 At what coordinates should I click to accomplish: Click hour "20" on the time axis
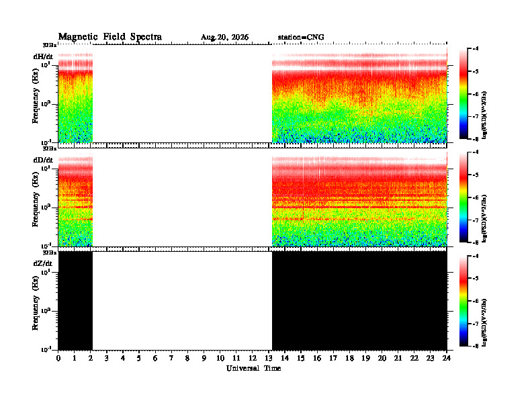coord(382,358)
